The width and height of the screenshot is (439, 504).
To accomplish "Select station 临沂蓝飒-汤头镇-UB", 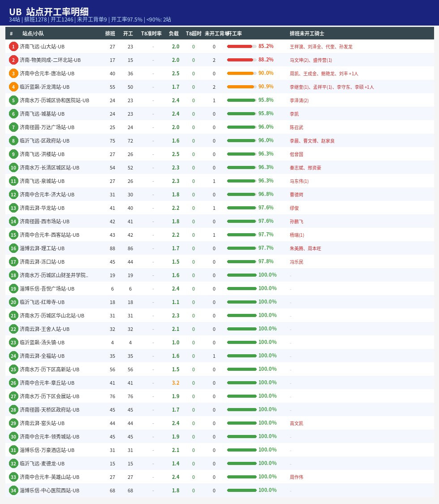I will [42, 343].
